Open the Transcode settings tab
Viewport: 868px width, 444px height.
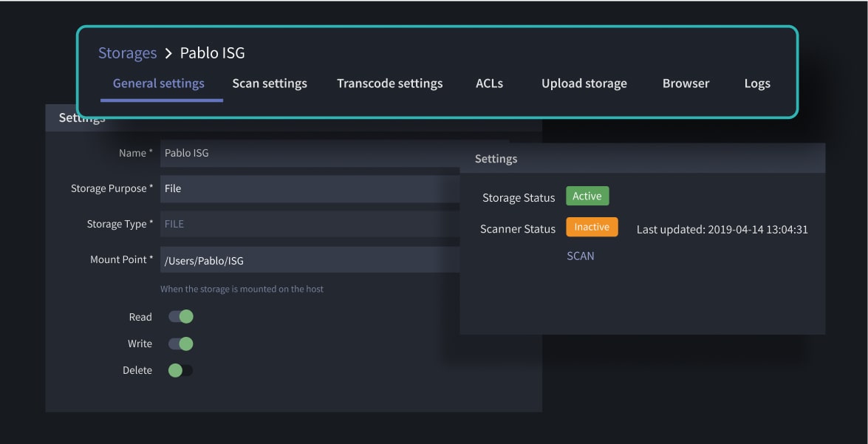click(389, 83)
